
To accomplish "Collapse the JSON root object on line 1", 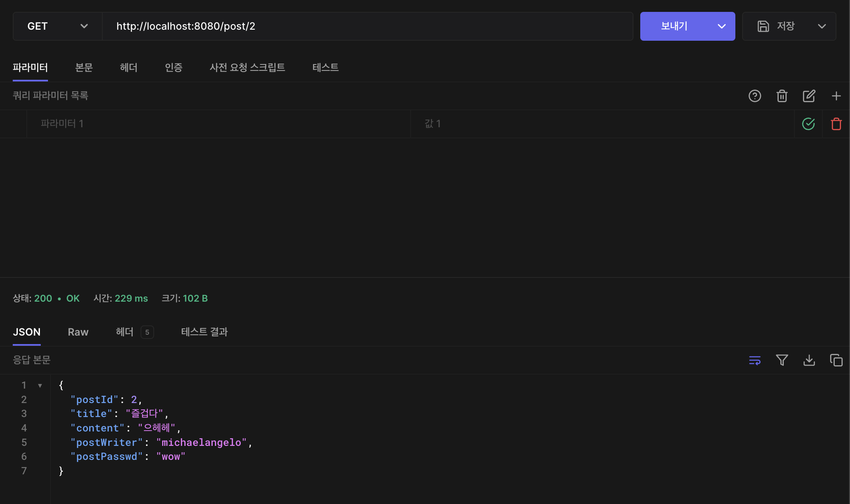I will click(x=40, y=386).
